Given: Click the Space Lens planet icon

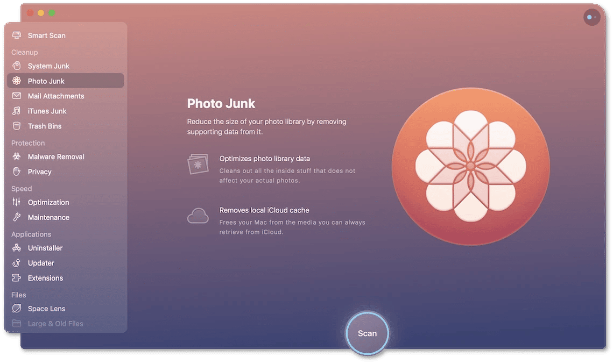Looking at the screenshot, I should 17,308.
